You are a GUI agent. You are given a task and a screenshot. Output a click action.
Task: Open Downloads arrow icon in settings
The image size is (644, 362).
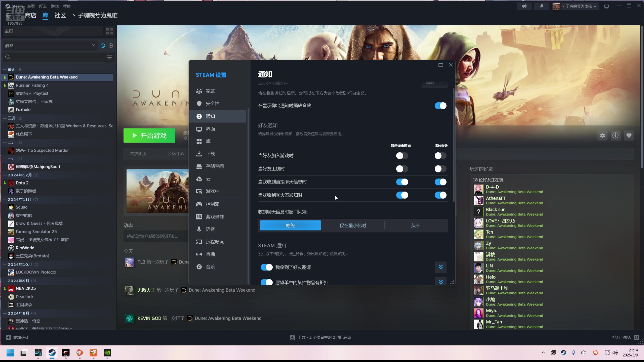click(x=199, y=154)
